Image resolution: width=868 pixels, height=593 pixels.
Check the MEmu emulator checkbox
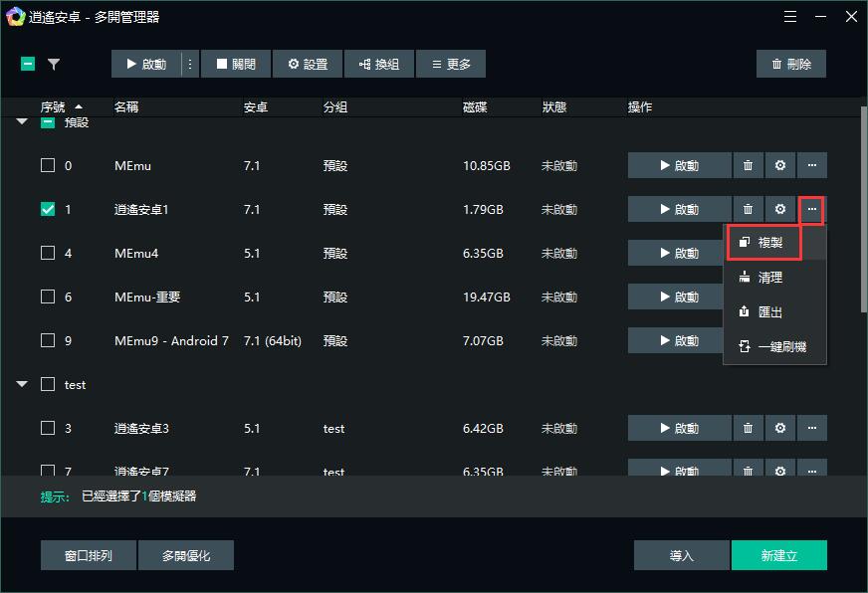[x=48, y=166]
